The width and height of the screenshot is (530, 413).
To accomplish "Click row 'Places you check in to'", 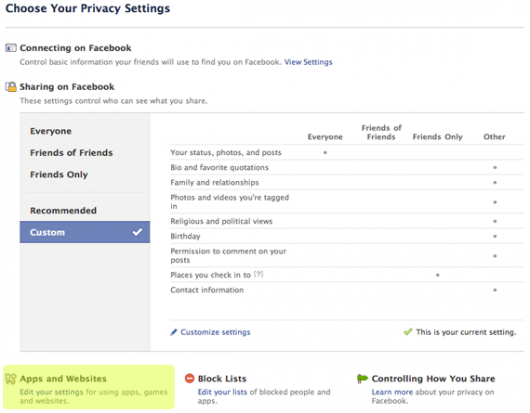I will point(347,275).
